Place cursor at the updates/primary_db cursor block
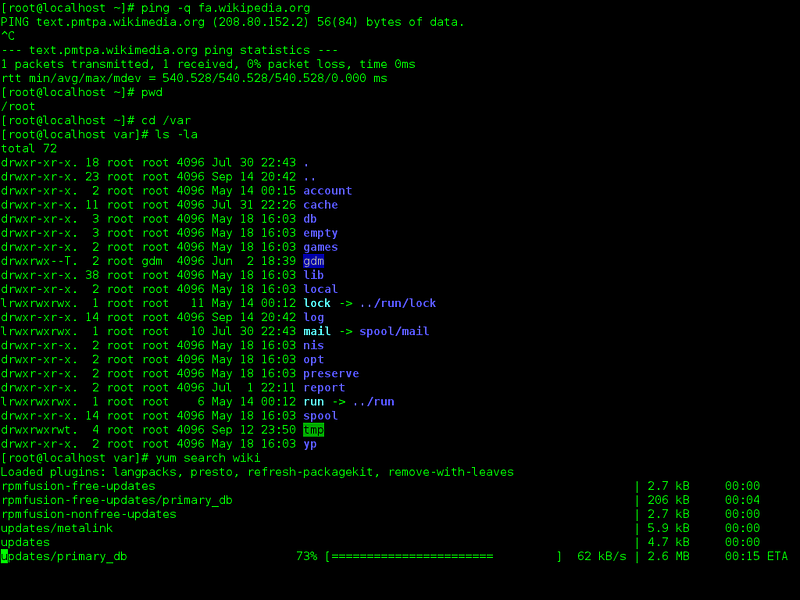 point(4,557)
